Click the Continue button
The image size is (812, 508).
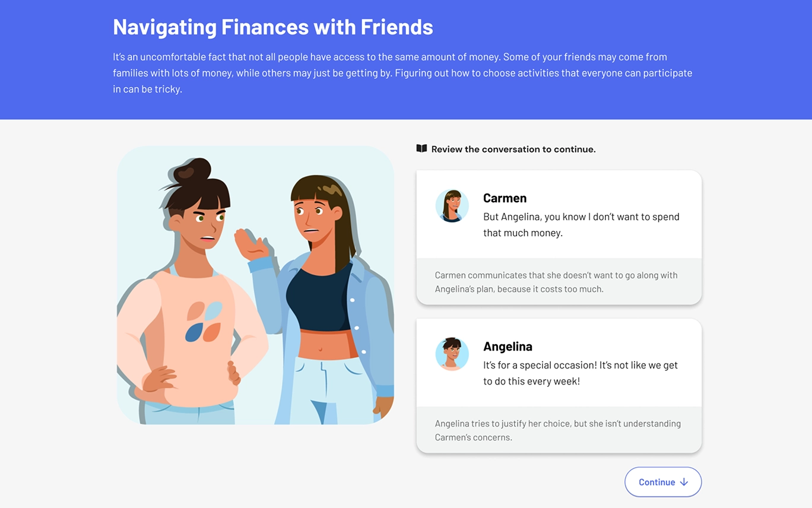point(663,482)
